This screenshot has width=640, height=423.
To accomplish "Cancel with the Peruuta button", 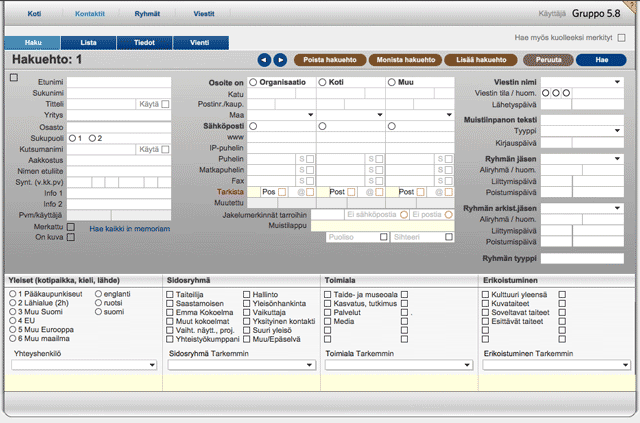I will [x=549, y=60].
